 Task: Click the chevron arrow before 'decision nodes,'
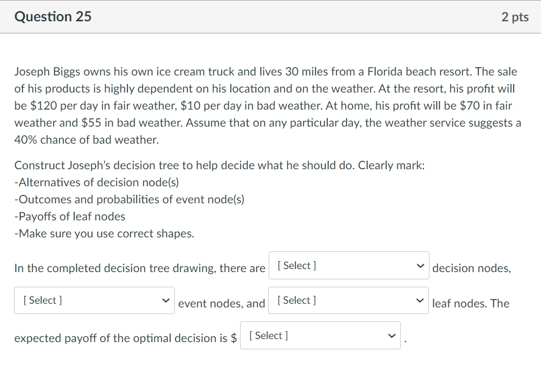(x=419, y=266)
